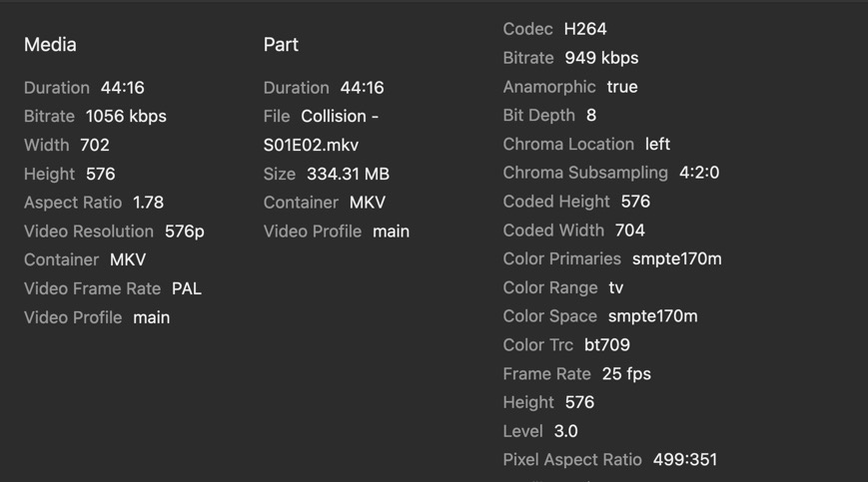This screenshot has width=868, height=482.
Task: Click the Frame Rate value 25 fps
Action: [x=626, y=374]
